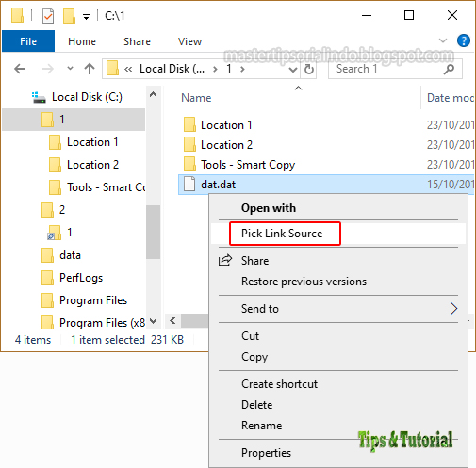Click the 4 items status bar text
Image resolution: width=476 pixels, height=468 pixels.
point(33,340)
